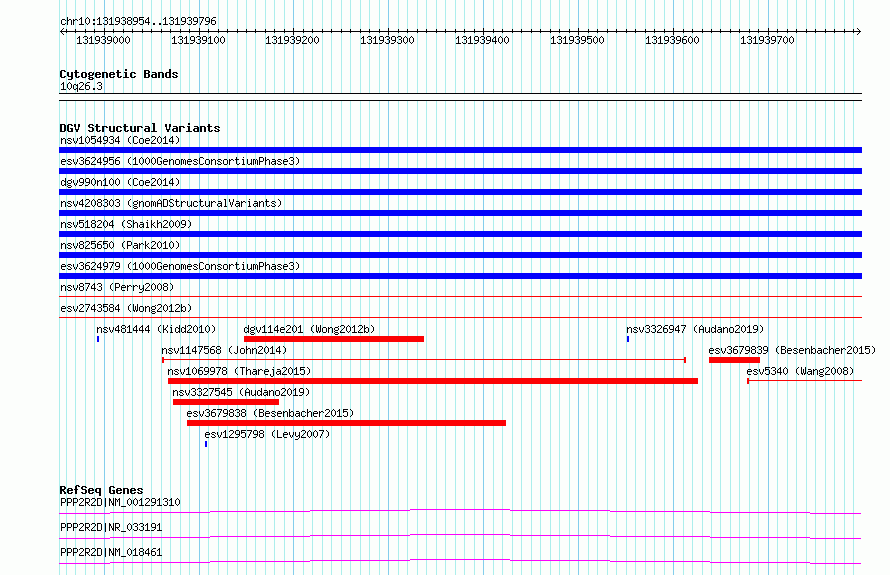This screenshot has width=890, height=575.
Task: Open the nsv3327545 (Audano2019) label
Action: (241, 392)
